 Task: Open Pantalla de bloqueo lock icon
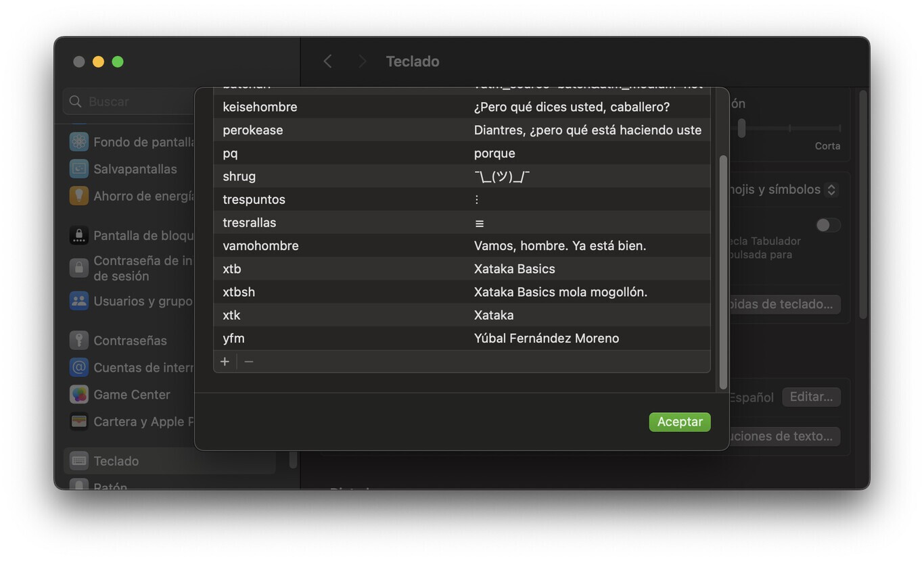tap(79, 235)
